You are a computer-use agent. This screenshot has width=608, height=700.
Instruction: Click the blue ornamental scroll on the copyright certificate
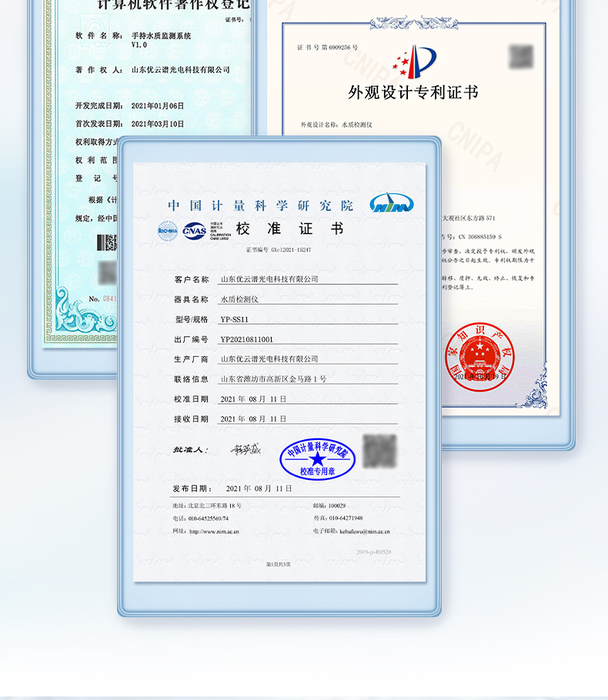pyautogui.click(x=85, y=311)
